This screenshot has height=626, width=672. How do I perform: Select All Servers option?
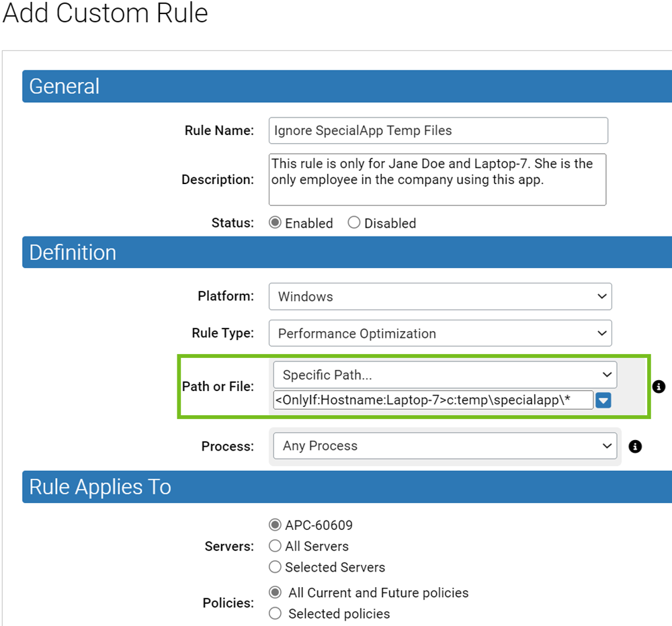(x=275, y=546)
